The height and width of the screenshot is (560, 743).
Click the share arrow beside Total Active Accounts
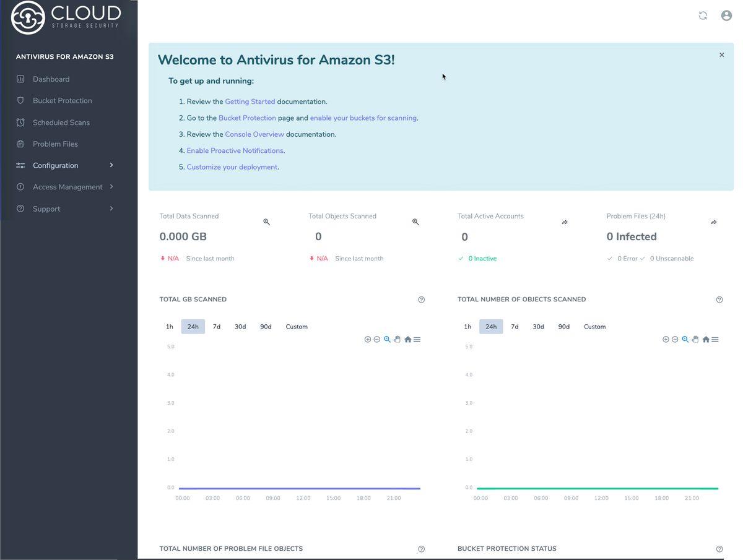click(565, 222)
